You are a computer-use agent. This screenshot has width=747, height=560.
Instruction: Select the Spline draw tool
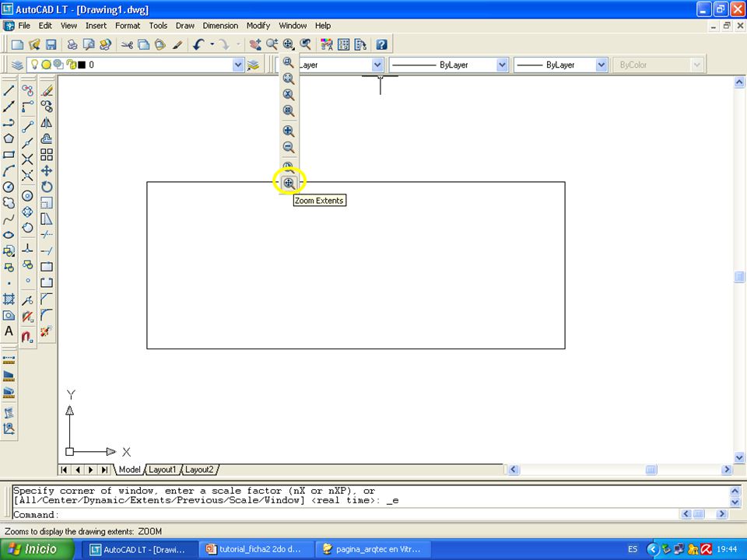(9, 219)
